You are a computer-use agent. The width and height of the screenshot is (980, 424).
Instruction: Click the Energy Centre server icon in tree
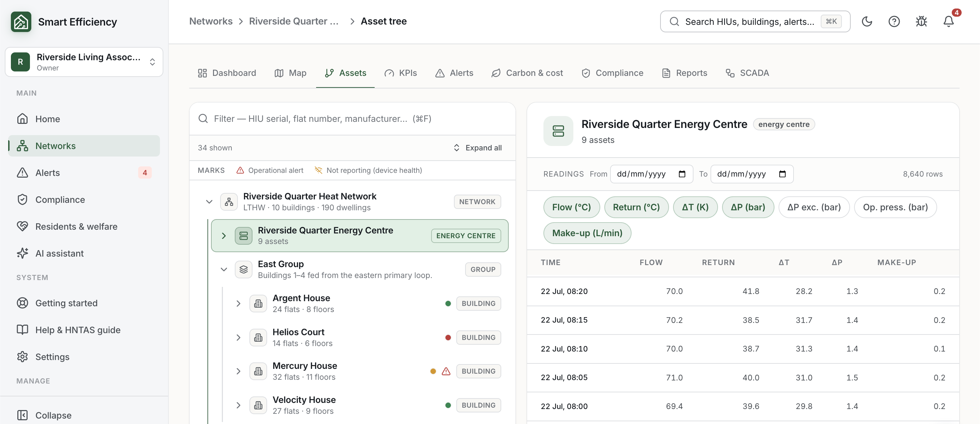[244, 235]
